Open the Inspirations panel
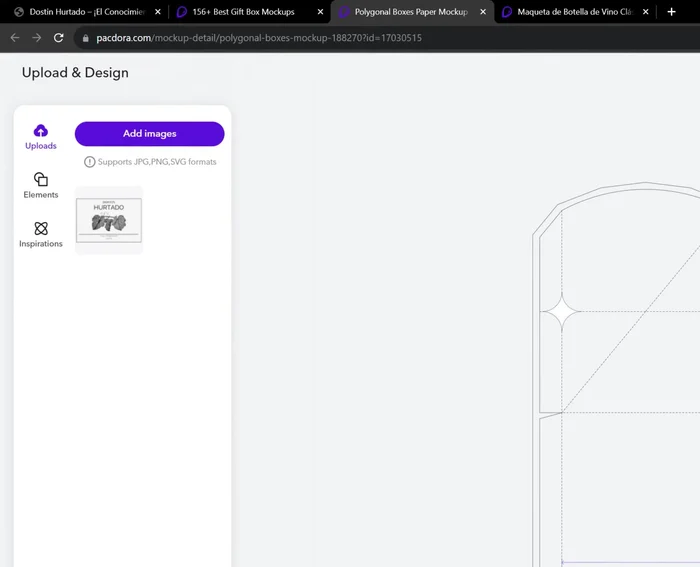Screen dimensions: 700x567 [x=41, y=234]
